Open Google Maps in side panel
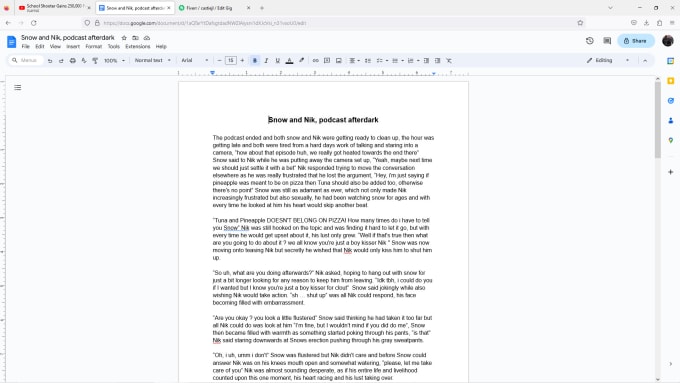Viewport: 680px width, 383px height. (x=670, y=141)
